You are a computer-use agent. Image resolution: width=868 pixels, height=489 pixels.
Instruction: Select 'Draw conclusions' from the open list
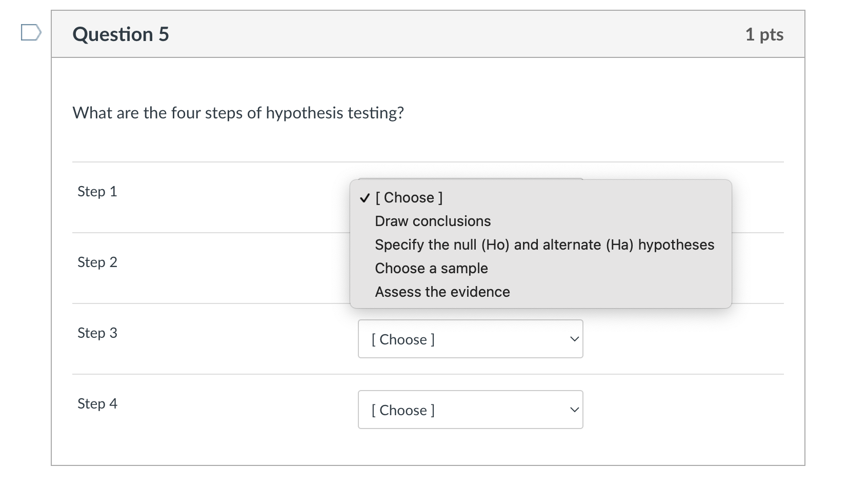(x=432, y=221)
